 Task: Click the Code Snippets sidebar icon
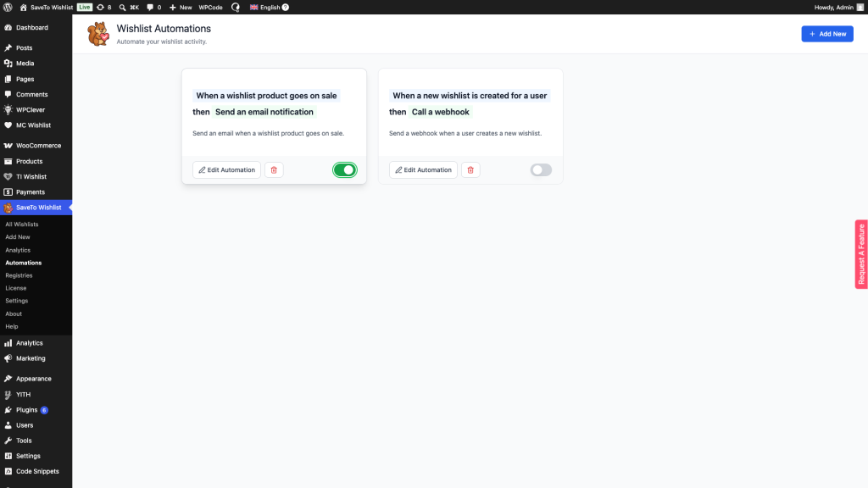(8, 471)
